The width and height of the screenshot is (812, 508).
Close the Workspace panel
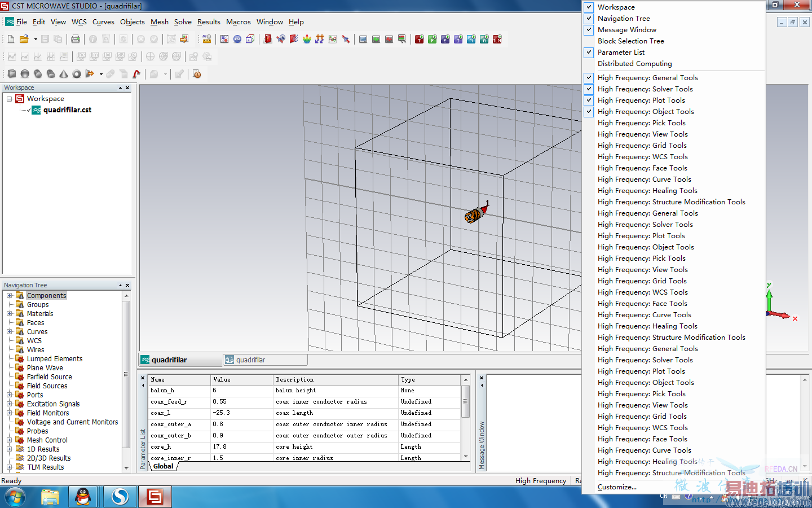point(127,88)
